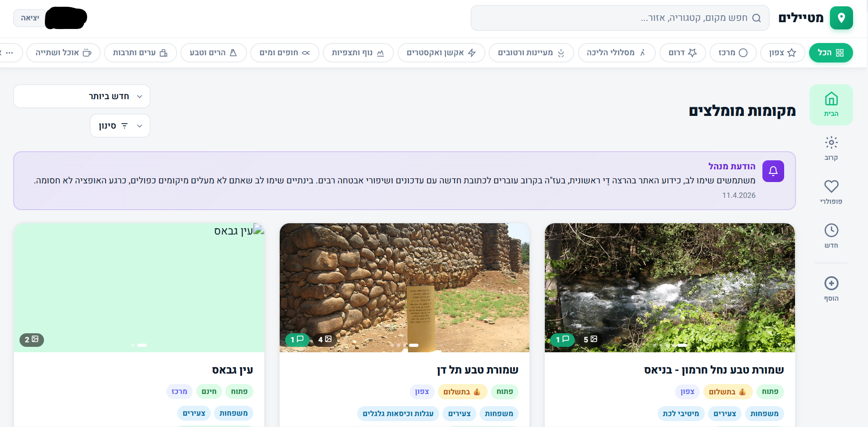Toggle the North (צפון) category filter chip
Screen dimensions: 868x427
pos(782,53)
